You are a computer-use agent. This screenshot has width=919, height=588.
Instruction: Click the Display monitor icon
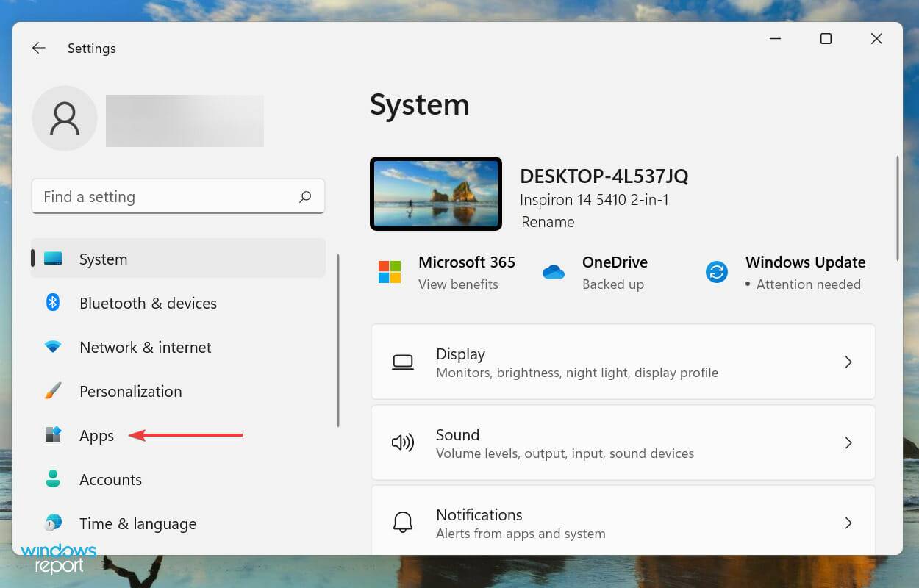click(x=403, y=362)
